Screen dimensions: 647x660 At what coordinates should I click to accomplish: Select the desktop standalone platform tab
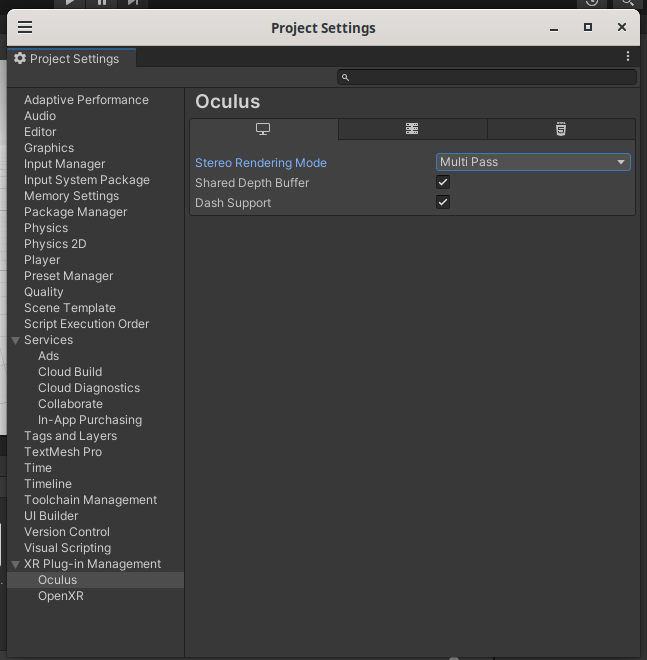pos(263,129)
